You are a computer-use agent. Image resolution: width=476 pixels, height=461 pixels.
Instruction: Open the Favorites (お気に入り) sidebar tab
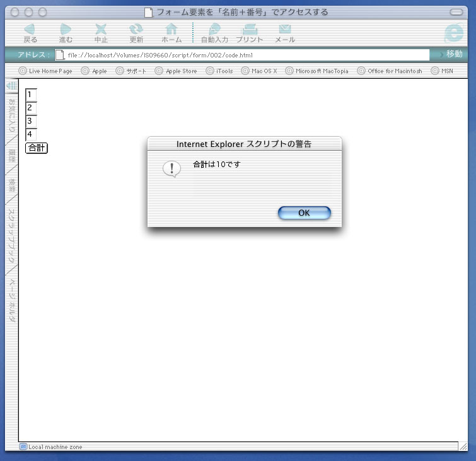point(11,117)
